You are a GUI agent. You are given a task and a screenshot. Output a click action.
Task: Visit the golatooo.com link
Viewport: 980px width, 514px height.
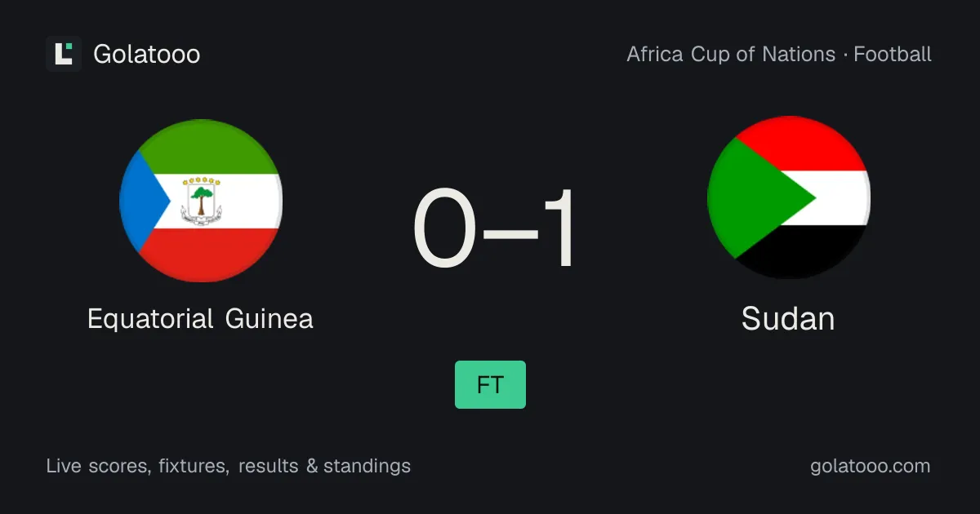tap(871, 466)
